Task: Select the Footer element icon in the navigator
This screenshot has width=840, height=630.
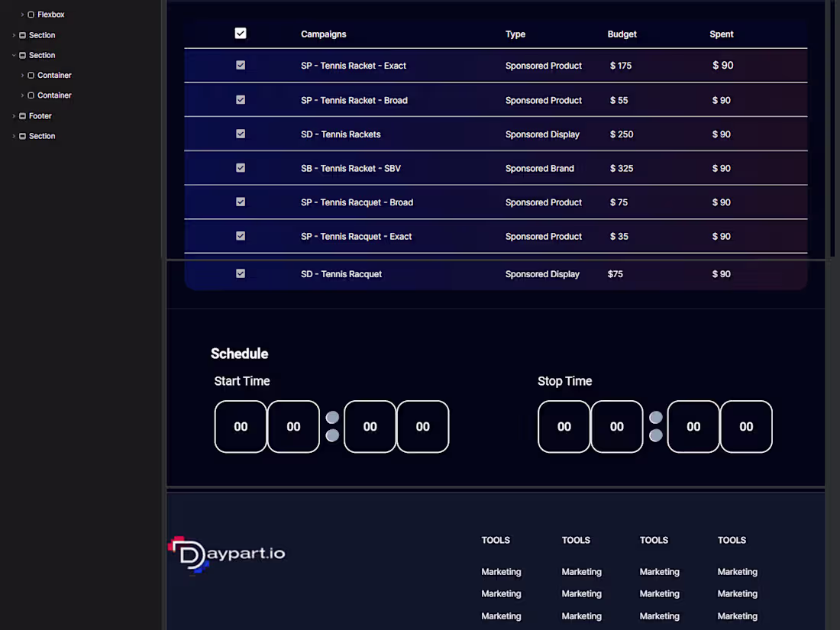Action: [x=23, y=115]
